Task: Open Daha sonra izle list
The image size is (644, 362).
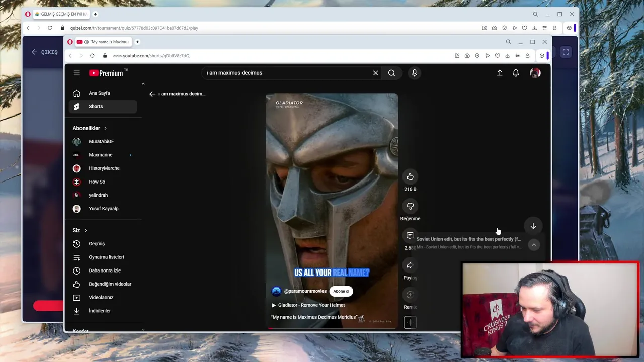Action: pyautogui.click(x=103, y=270)
